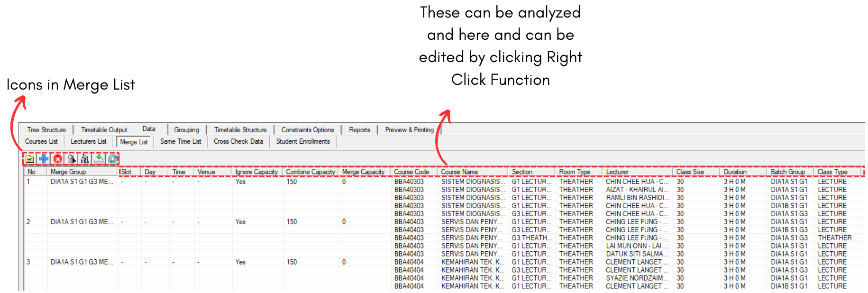
Task: Click the green arrow download-to-drive icon
Action: (x=99, y=159)
